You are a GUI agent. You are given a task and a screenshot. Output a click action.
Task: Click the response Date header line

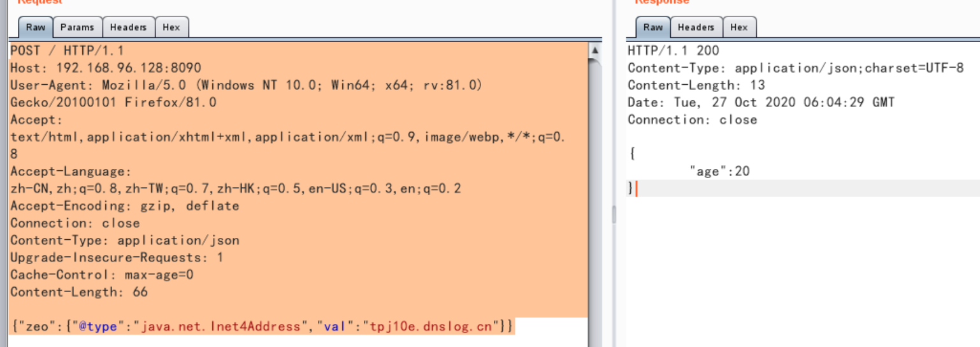point(761,102)
